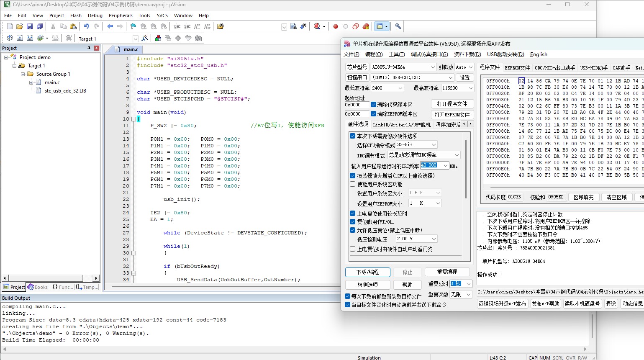Click the IRC frequency 40.000 input field
The height and width of the screenshot is (360, 644).
[431, 165]
